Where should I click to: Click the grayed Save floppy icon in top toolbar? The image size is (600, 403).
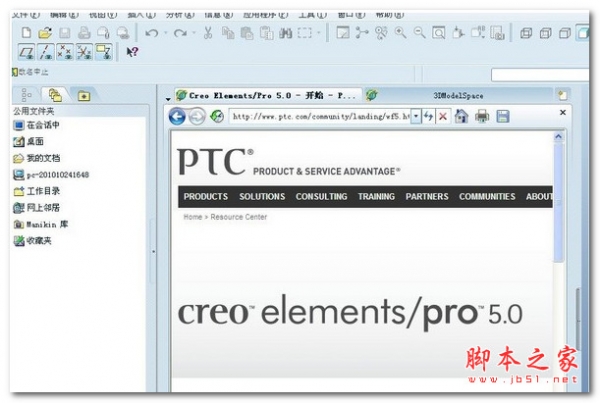coord(64,33)
